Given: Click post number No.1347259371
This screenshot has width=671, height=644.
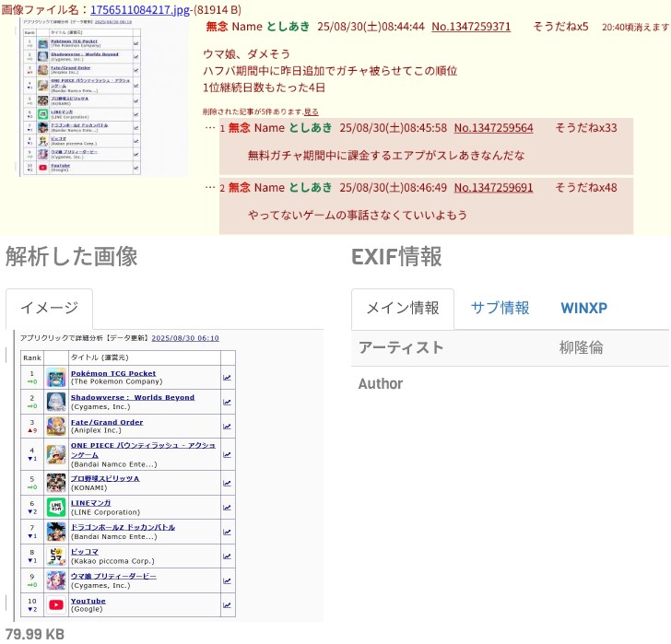Looking at the screenshot, I should point(471,27).
